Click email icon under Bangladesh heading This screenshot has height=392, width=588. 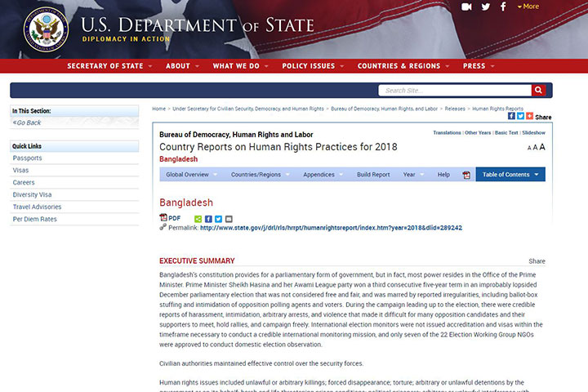point(229,219)
